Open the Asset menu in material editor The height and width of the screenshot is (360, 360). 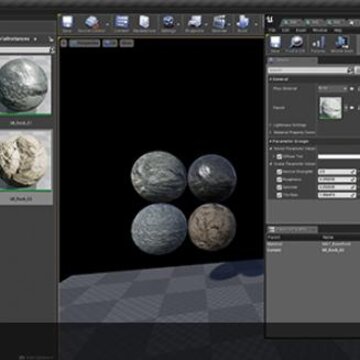tap(301, 30)
